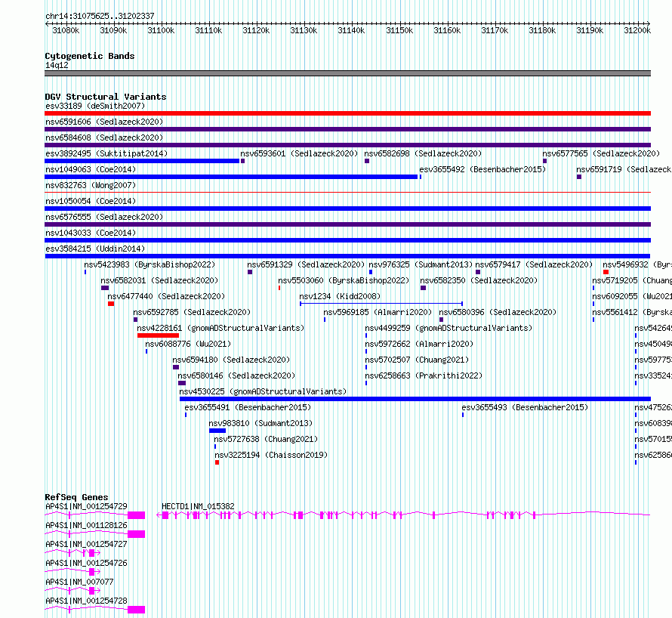
Task: Open the nsv1049063 (Coe2014) blue bar
Action: [231, 177]
